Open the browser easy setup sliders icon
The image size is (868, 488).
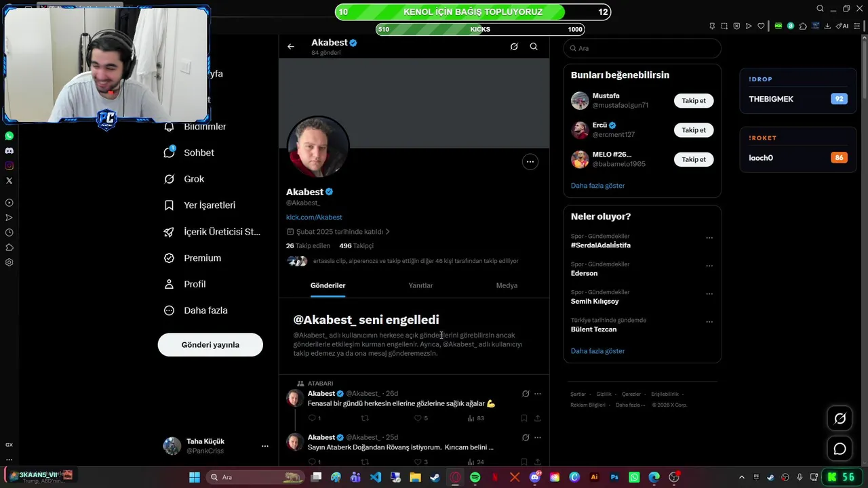pyautogui.click(x=858, y=26)
